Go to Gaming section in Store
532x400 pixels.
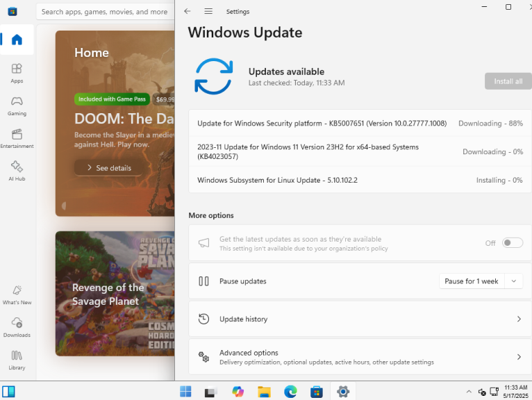17,106
